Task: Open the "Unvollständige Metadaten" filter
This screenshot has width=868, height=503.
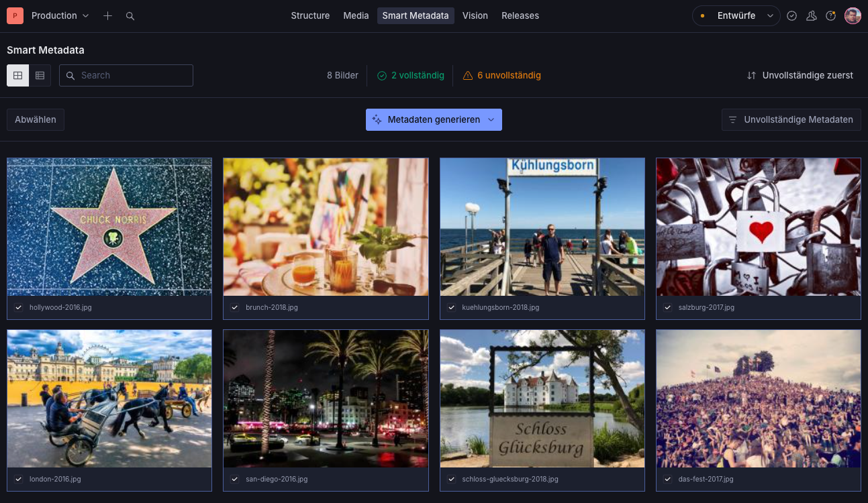Action: click(x=791, y=119)
